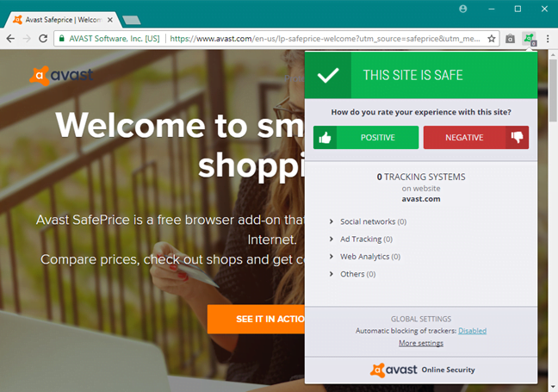The image size is (558, 392).
Task: Expand the Ad Tracking category
Action: (362, 239)
